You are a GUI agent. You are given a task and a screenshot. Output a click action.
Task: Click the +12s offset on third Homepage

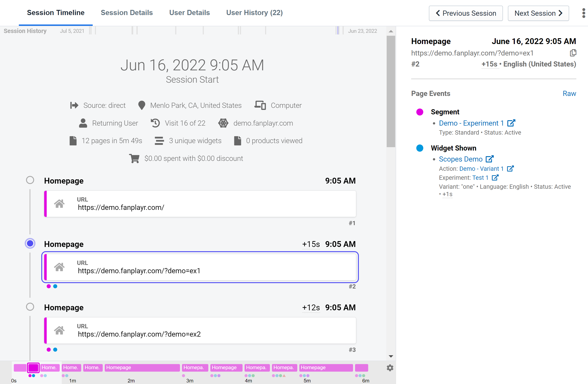tap(311, 307)
